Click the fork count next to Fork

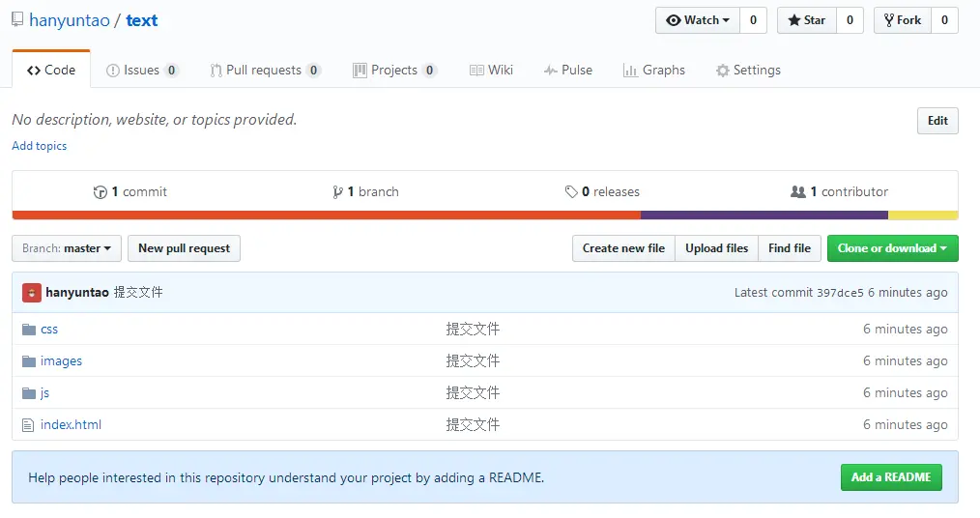click(944, 20)
